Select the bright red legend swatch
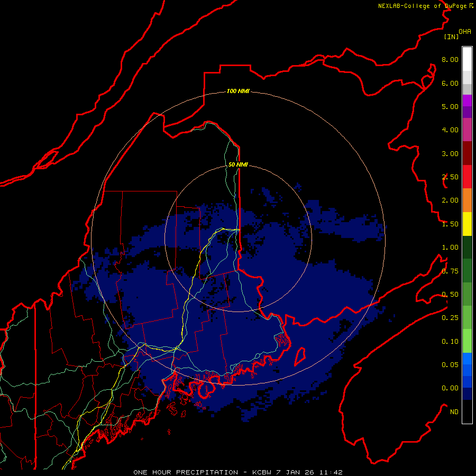 pos(467,177)
